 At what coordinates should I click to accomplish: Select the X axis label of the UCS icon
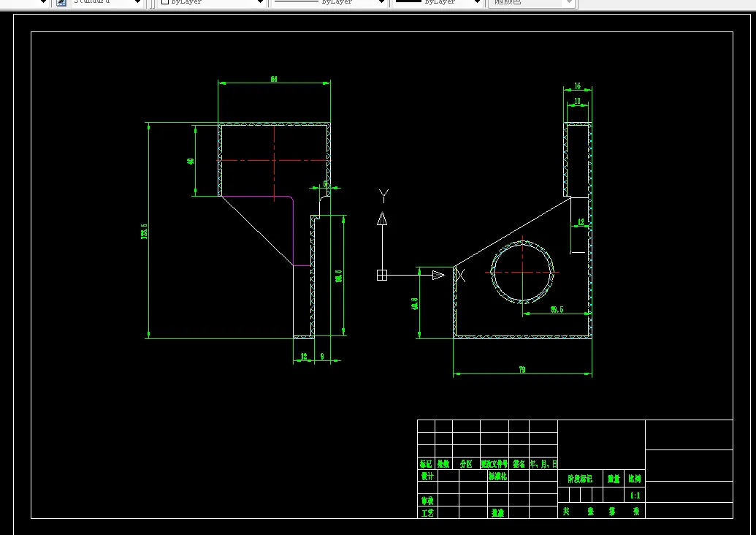click(460, 276)
